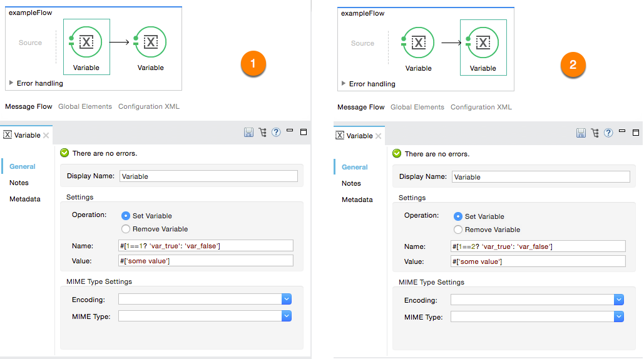The width and height of the screenshot is (644, 359).
Task: Expand Error handling in the left exampleFlow
Action: [11, 83]
